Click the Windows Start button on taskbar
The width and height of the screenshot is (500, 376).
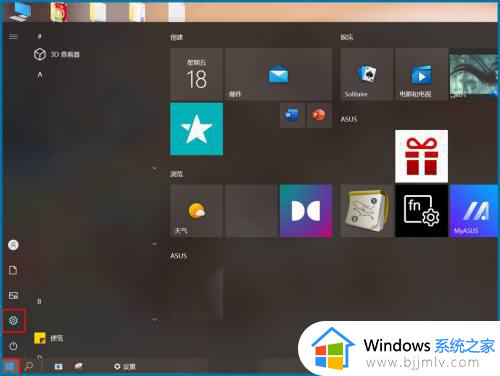click(x=10, y=367)
